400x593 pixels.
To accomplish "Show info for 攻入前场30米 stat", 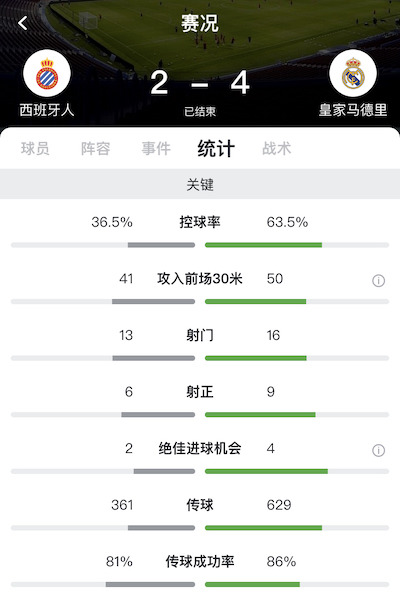I will [x=378, y=281].
